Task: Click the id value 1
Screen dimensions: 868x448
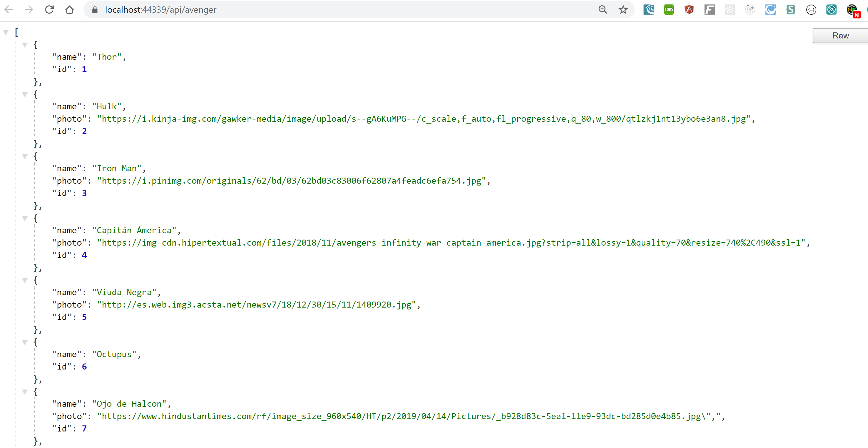Action: [x=84, y=70]
